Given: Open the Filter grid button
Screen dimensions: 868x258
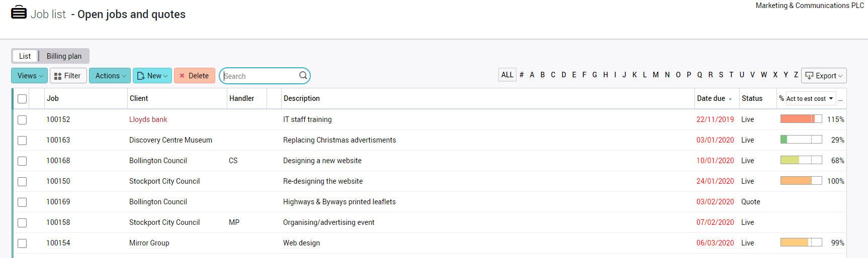Looking at the screenshot, I should coord(68,76).
